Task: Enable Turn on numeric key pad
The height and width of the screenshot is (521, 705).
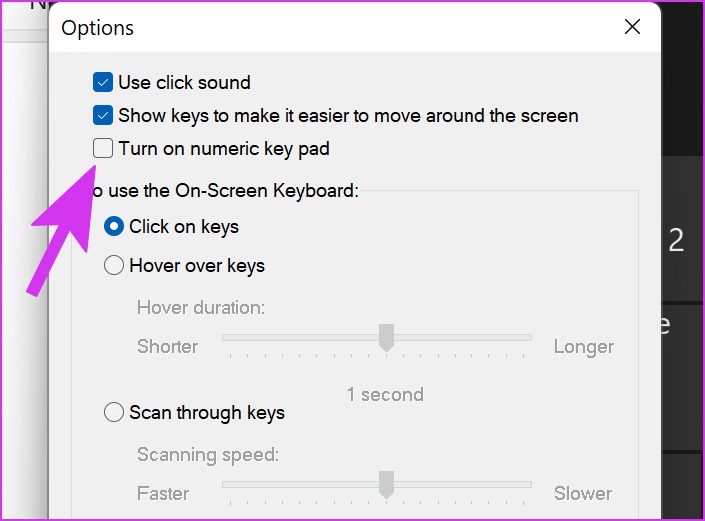Action: pyautogui.click(x=103, y=149)
